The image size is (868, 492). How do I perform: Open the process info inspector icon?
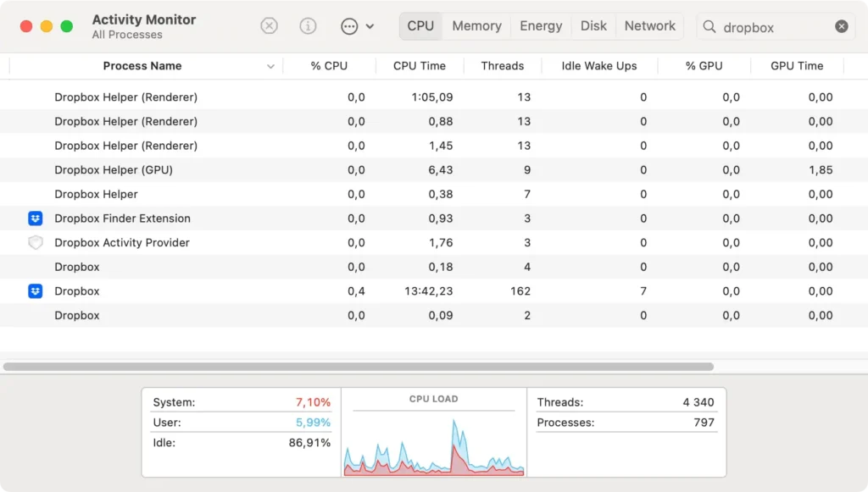(x=308, y=26)
